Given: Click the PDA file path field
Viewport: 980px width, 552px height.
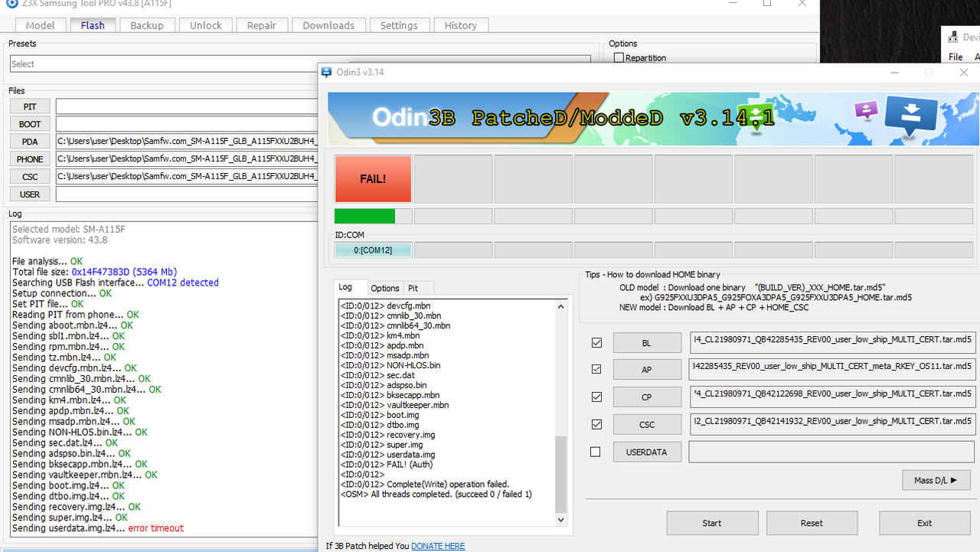Looking at the screenshot, I should 187,142.
